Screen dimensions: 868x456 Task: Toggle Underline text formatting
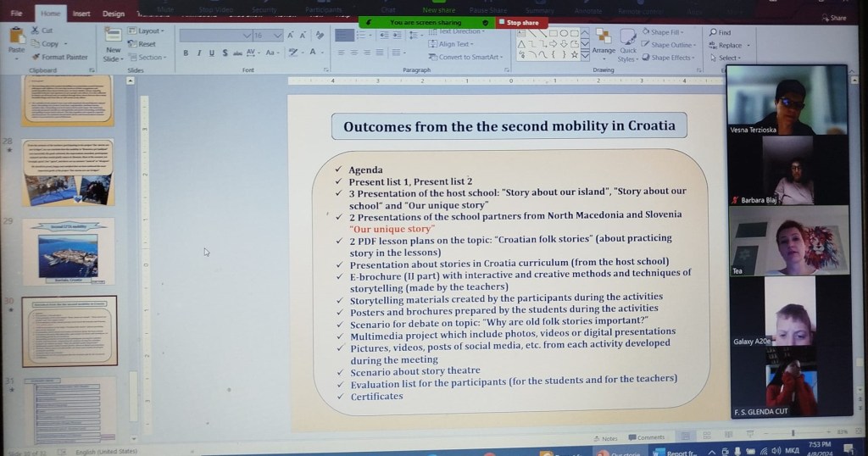coord(212,53)
